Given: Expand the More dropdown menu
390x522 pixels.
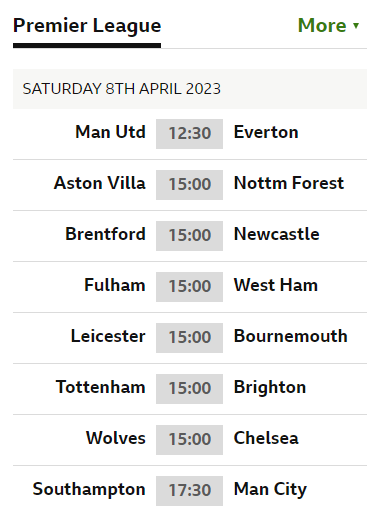Looking at the screenshot, I should click(x=328, y=25).
